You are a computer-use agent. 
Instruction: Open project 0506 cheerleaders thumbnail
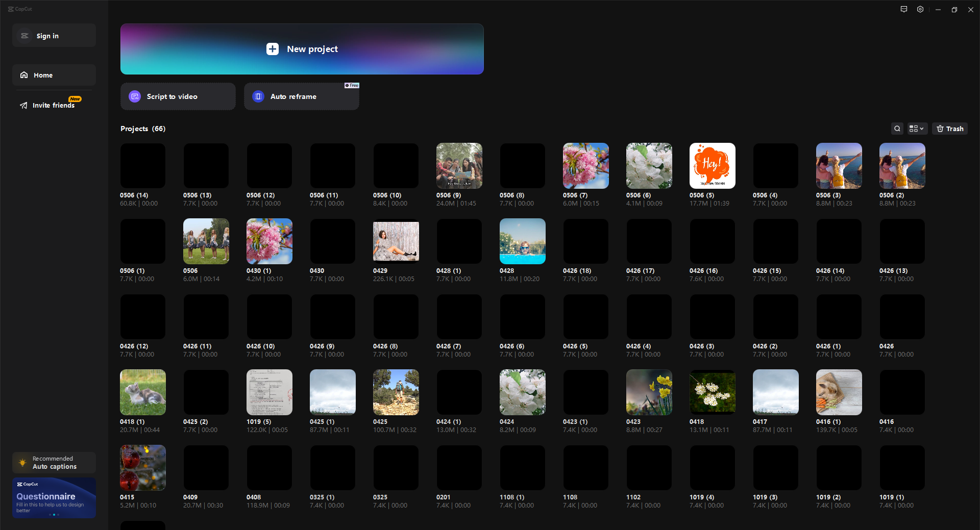pyautogui.click(x=206, y=241)
